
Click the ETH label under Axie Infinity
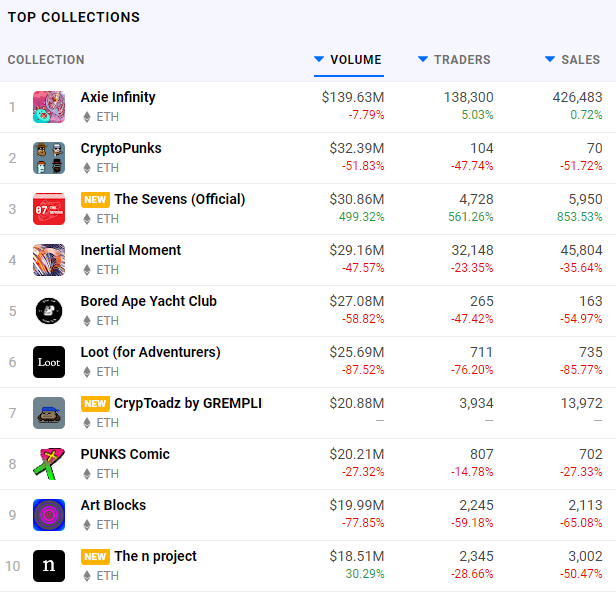pos(108,117)
